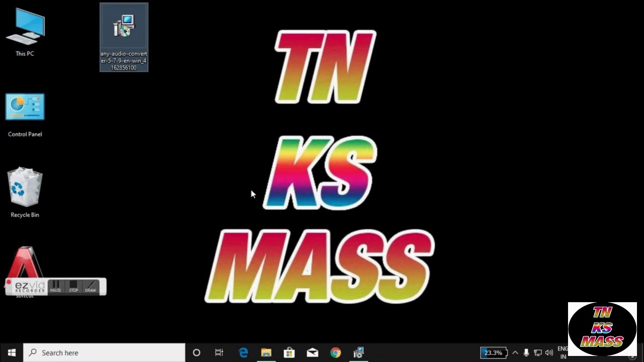Open the ezvid Draw tool
This screenshot has height=362, width=644.
[x=91, y=287]
